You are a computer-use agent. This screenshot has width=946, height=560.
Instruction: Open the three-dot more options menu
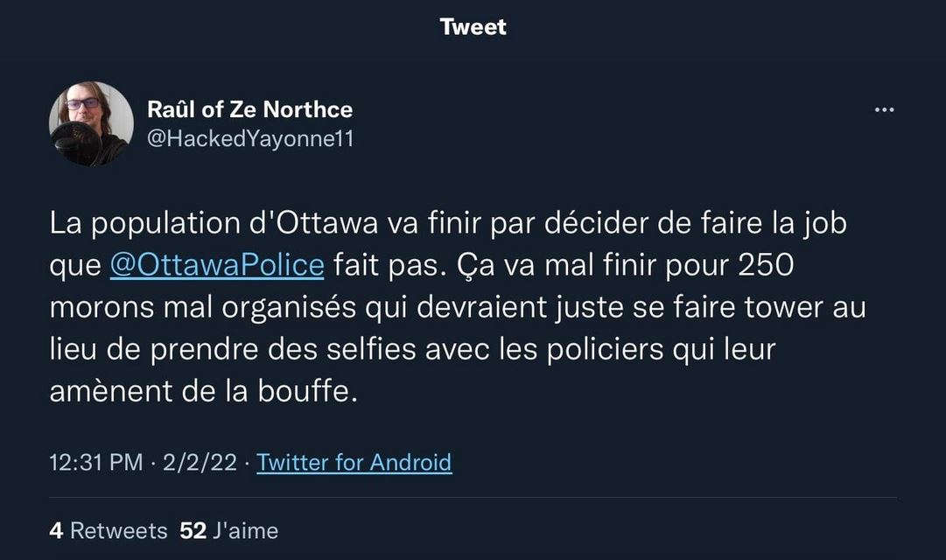point(885,110)
